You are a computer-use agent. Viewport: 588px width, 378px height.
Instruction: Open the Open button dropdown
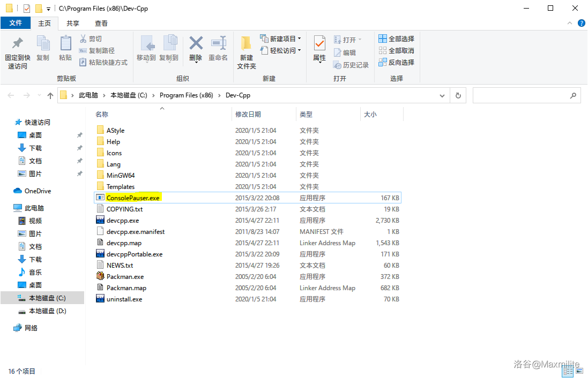tap(360, 40)
